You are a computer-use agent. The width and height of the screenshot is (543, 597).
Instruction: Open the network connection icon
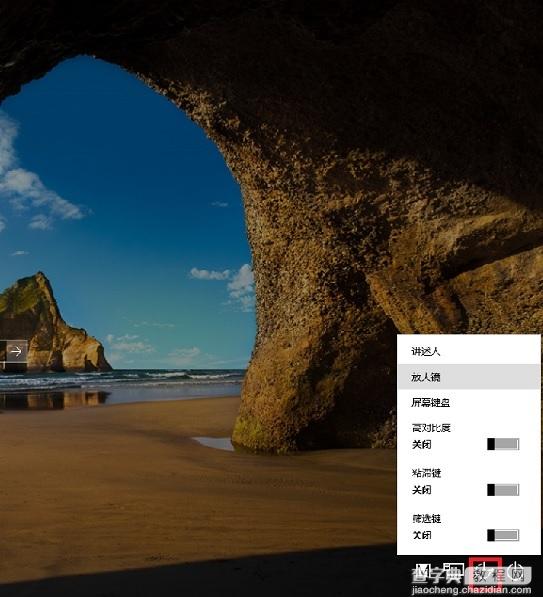pyautogui.click(x=454, y=571)
